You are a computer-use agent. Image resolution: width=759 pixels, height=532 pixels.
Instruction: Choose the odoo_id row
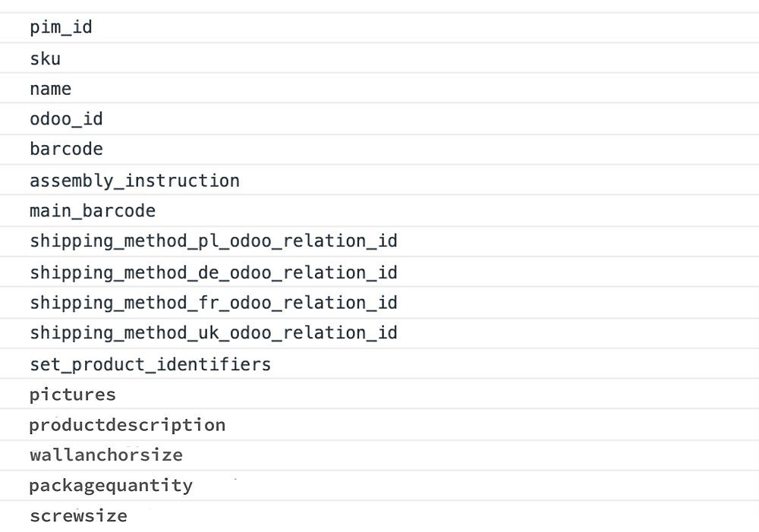[x=66, y=119]
